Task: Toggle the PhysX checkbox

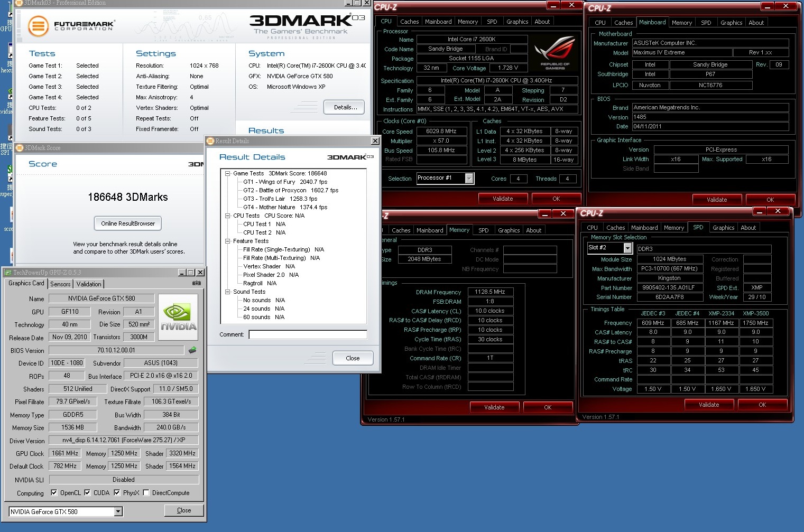Action: pyautogui.click(x=117, y=493)
